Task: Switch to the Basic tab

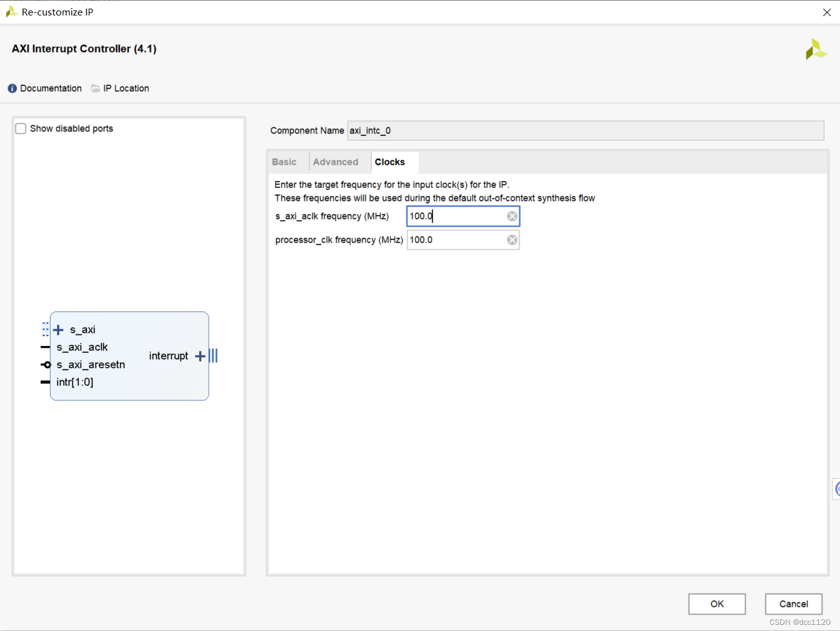Action: click(284, 162)
